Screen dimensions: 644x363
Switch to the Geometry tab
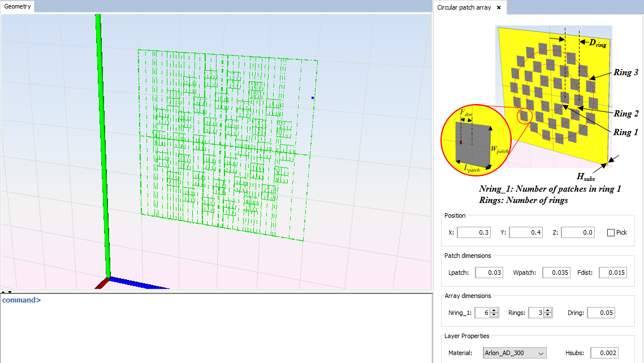coord(18,7)
